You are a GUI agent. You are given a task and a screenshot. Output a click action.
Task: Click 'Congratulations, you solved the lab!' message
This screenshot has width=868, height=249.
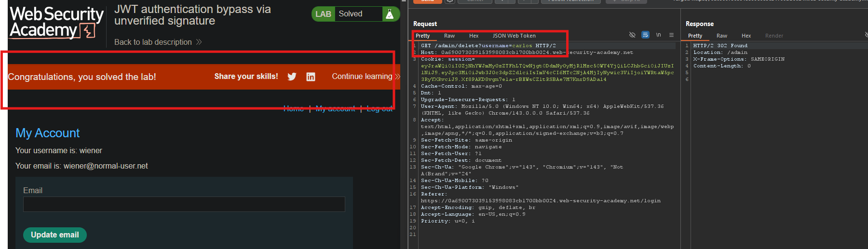click(x=82, y=77)
